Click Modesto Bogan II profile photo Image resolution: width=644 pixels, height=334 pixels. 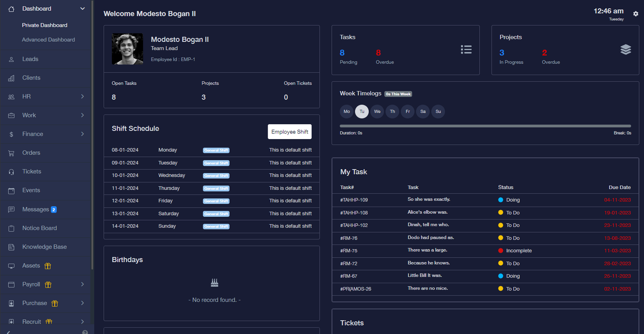(127, 49)
